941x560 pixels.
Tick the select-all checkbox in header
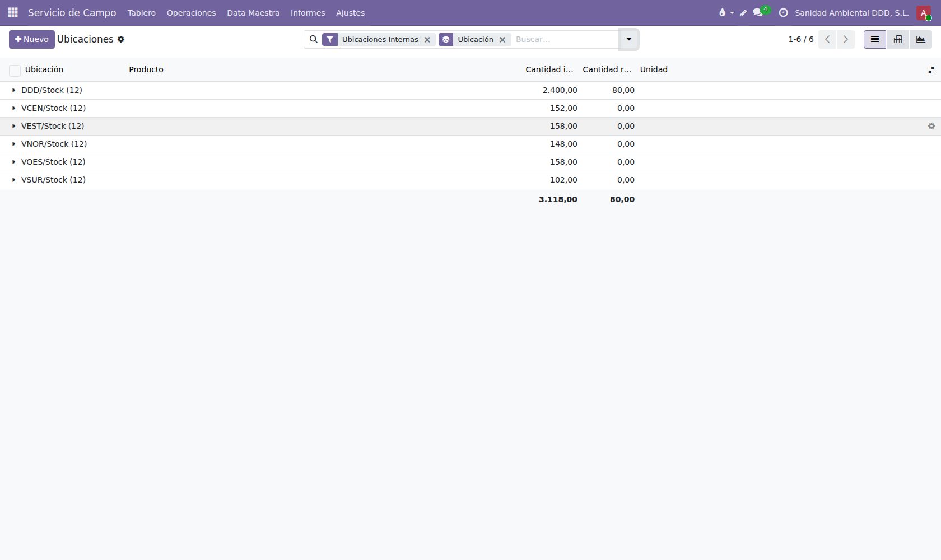(x=15, y=70)
